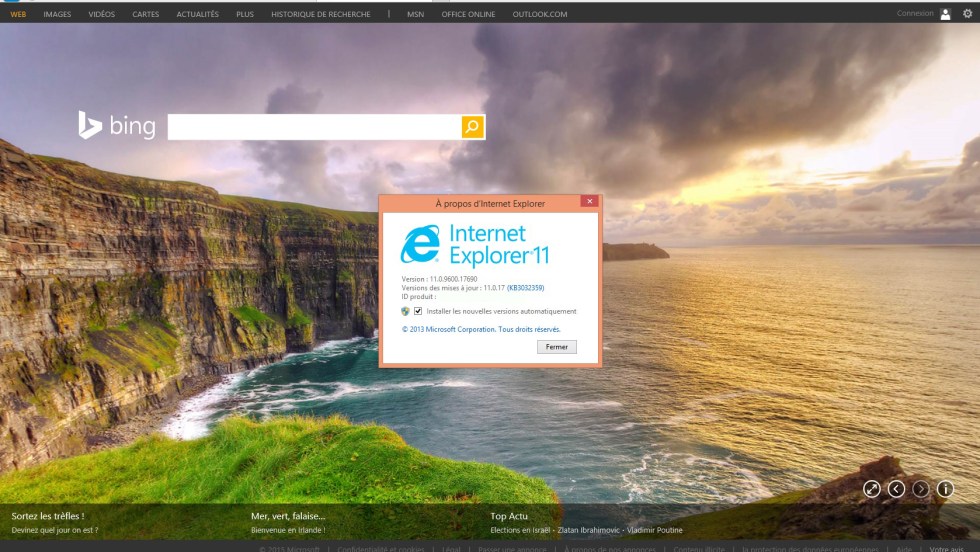Viewport: 980px width, 552px height.
Task: Show the image info icon
Action: (x=944, y=489)
